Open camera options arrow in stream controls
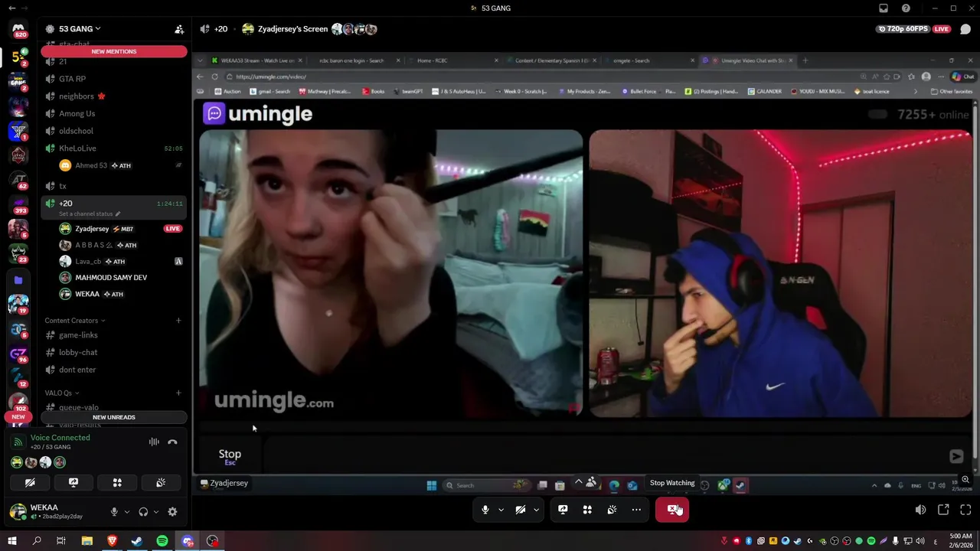Screen dimensions: 980x551 (x=536, y=510)
